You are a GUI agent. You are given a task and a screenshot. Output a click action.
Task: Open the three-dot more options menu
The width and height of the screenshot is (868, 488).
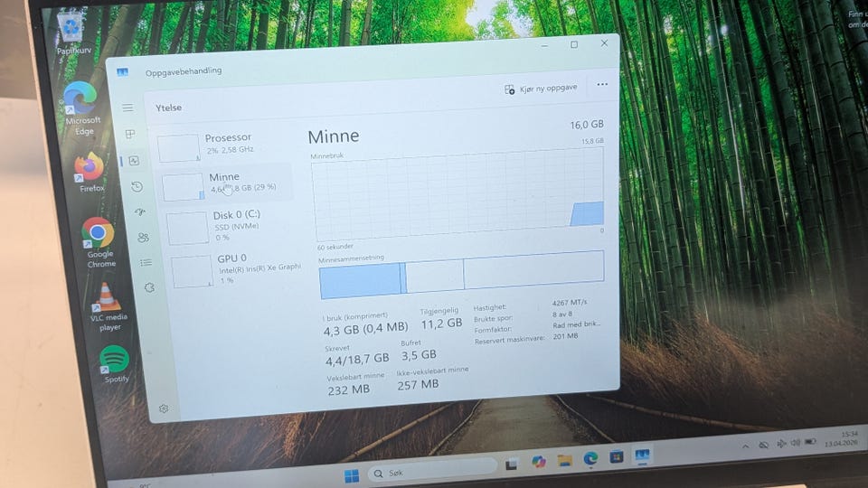[602, 84]
